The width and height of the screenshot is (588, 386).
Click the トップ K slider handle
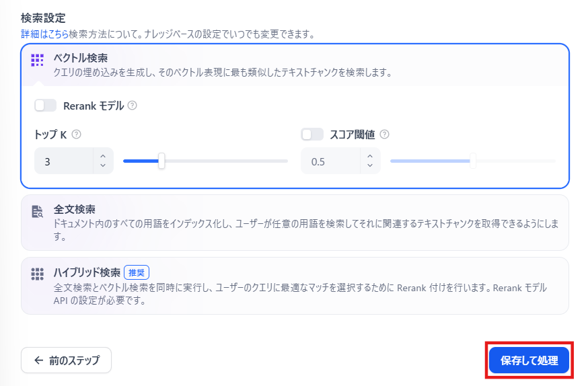(161, 161)
